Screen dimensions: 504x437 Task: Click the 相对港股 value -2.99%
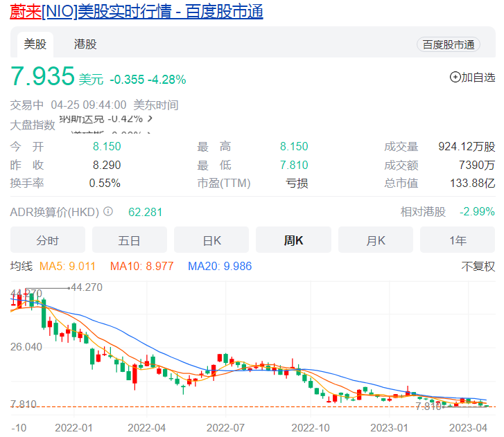click(x=477, y=212)
